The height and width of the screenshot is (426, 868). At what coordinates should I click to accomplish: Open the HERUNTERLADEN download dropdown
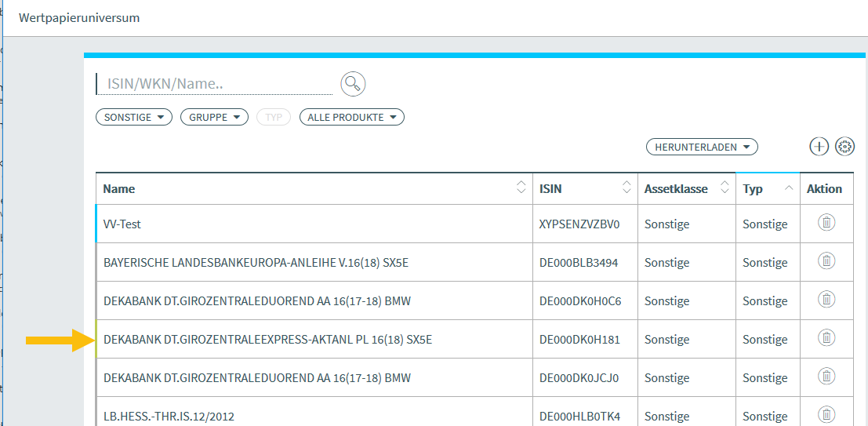coord(702,147)
